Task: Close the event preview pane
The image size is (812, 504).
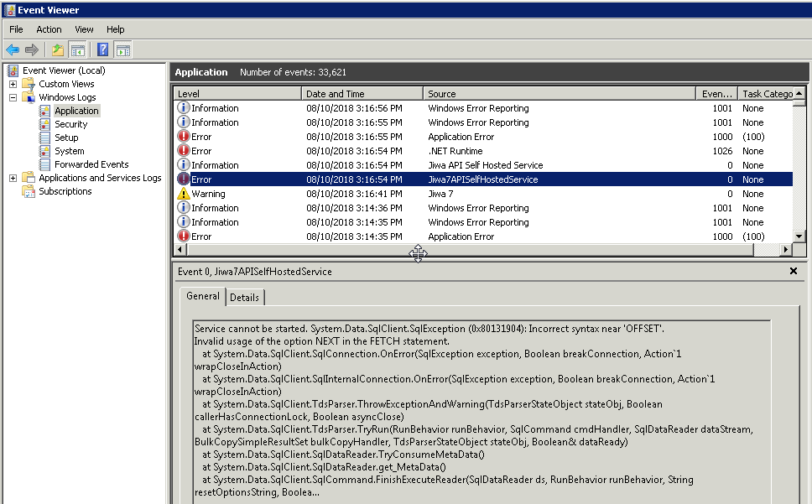Action: point(794,271)
